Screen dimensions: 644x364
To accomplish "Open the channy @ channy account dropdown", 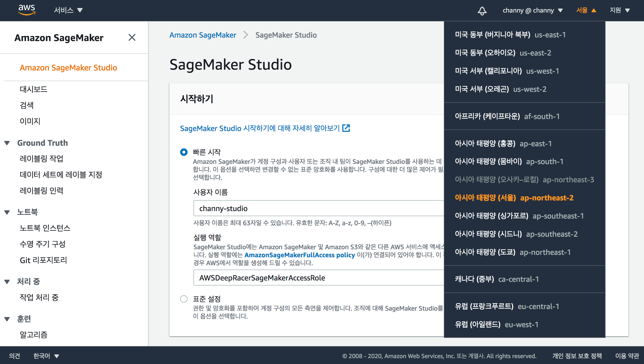I will 532,10.
